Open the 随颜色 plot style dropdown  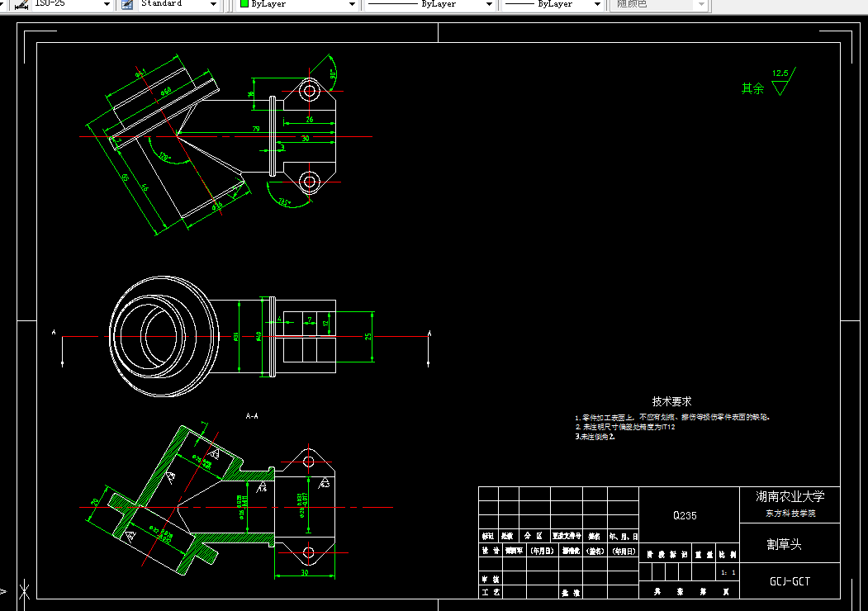pos(701,4)
